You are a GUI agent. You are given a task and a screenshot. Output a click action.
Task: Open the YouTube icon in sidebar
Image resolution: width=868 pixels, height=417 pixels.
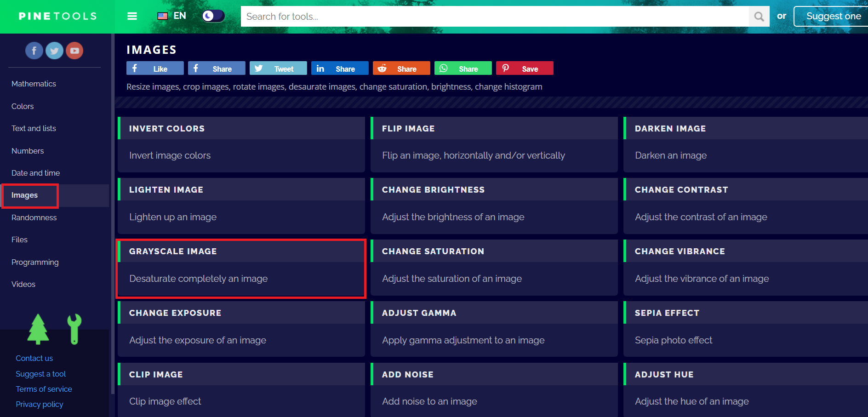[74, 51]
